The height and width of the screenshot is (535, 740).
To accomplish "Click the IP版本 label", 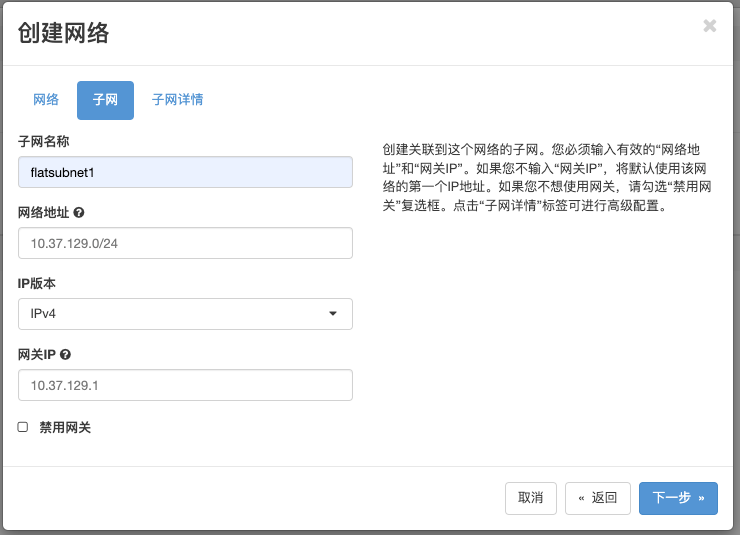I will coord(37,283).
